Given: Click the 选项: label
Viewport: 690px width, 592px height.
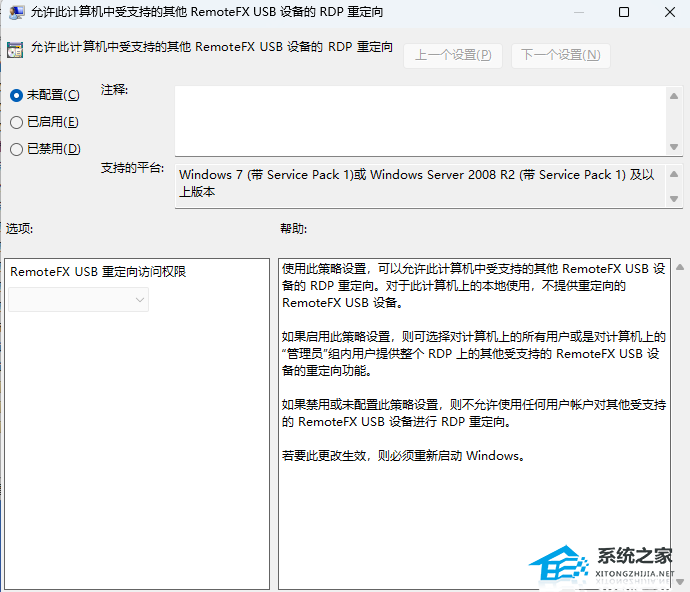Looking at the screenshot, I should point(19,228).
